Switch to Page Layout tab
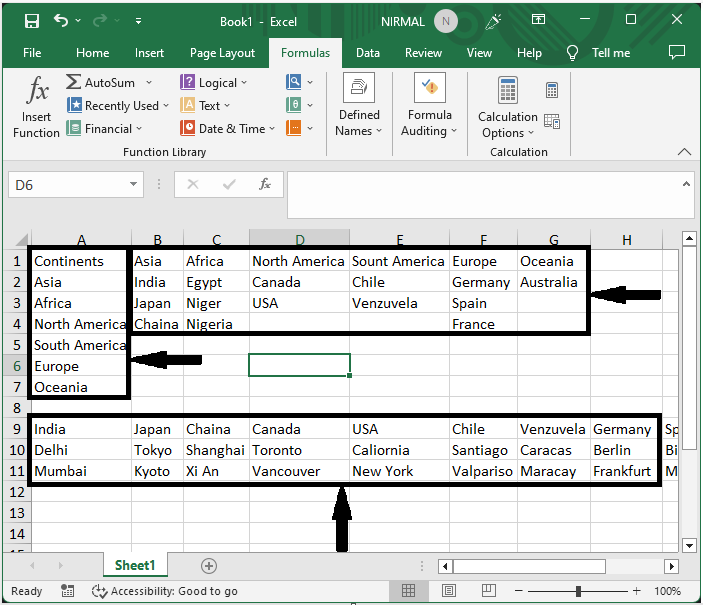 tap(222, 53)
